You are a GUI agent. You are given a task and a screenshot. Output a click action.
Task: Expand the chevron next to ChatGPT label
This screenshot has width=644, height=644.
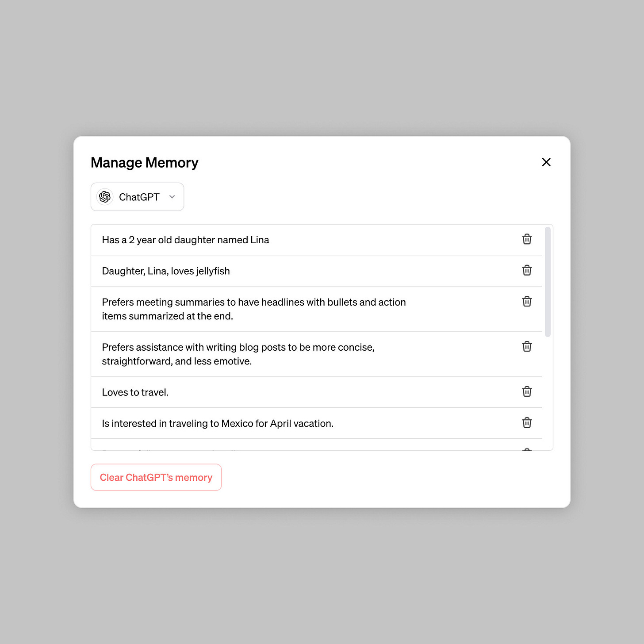coord(172,197)
